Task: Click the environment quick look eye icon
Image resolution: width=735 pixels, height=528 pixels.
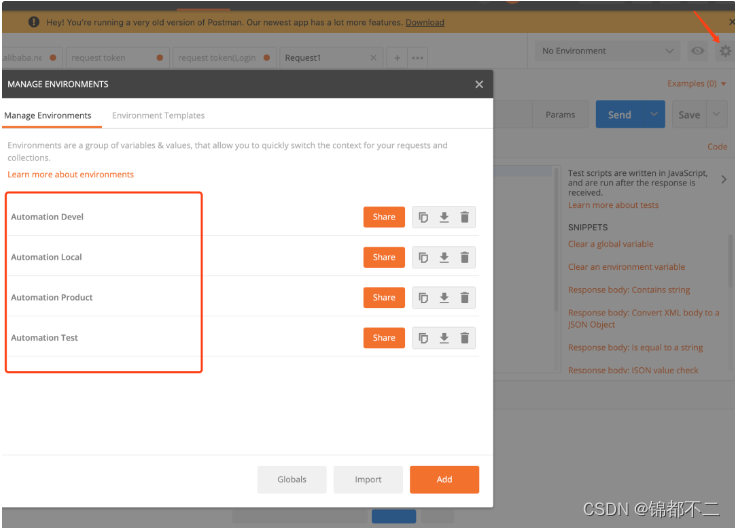Action: [x=698, y=51]
